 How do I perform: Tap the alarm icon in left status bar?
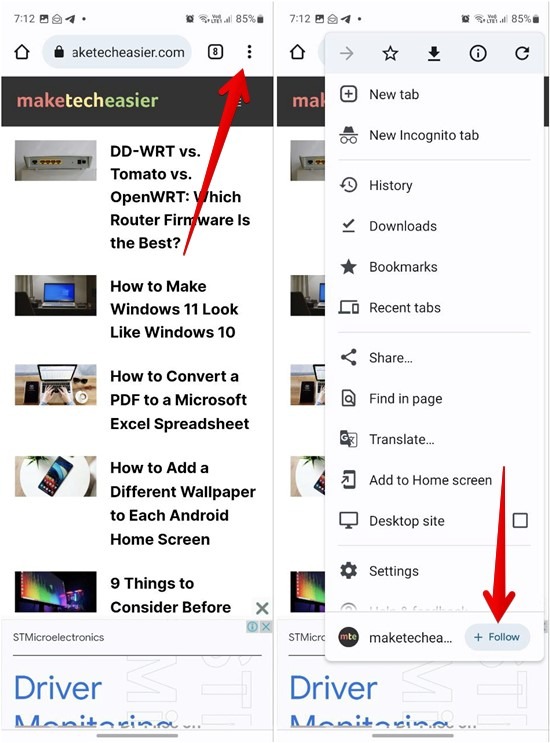coord(190,19)
